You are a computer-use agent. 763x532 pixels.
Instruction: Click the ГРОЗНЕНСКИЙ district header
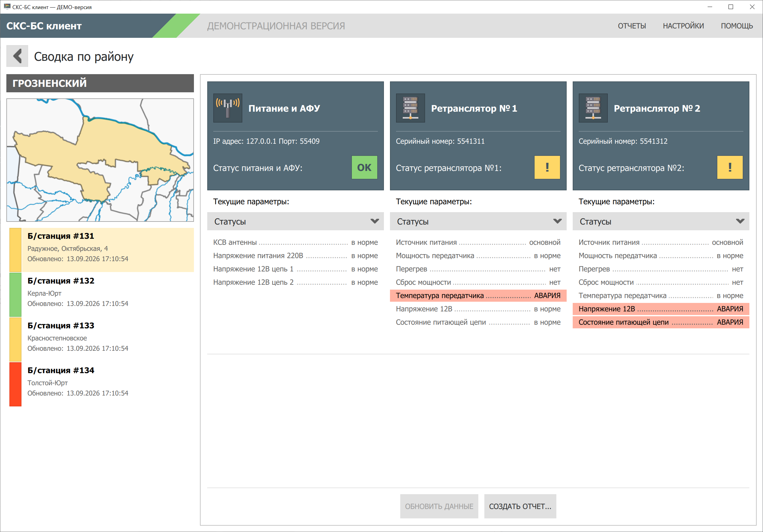[100, 83]
